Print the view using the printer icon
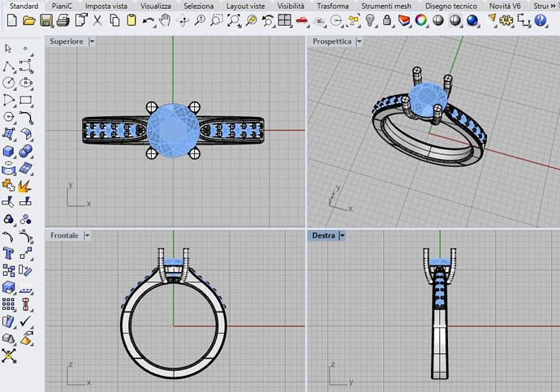This screenshot has height=392, width=560. pyautogui.click(x=63, y=21)
